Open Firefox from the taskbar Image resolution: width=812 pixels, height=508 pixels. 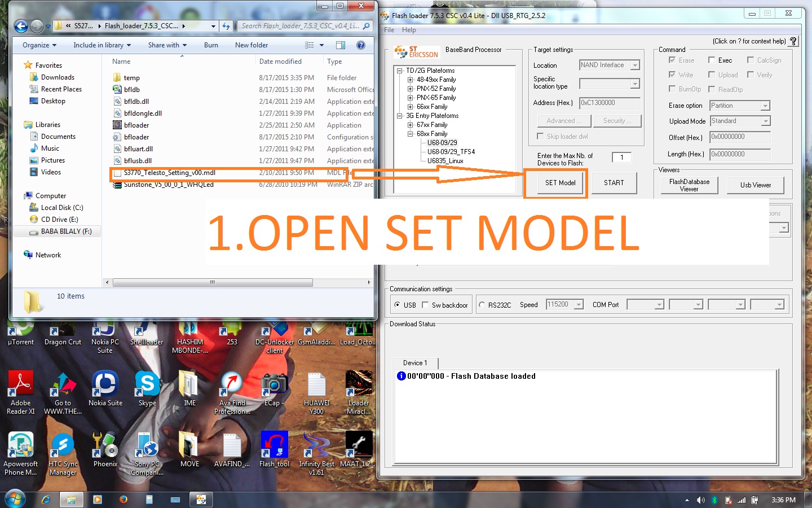(x=123, y=500)
